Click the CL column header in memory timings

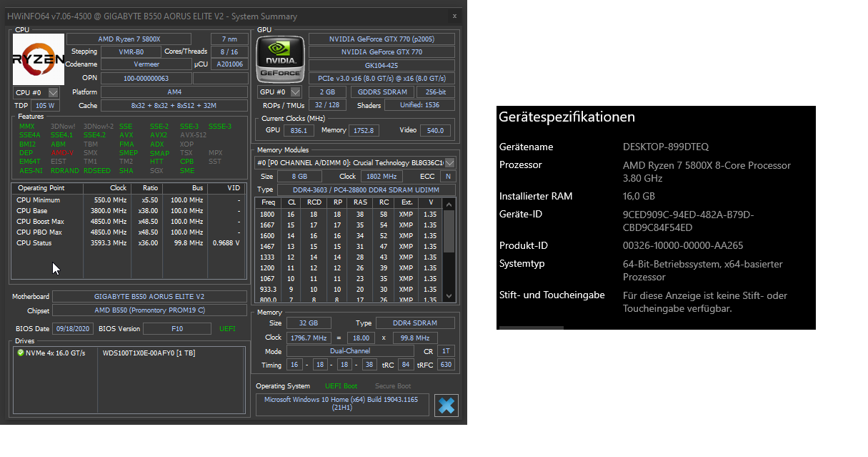291,202
